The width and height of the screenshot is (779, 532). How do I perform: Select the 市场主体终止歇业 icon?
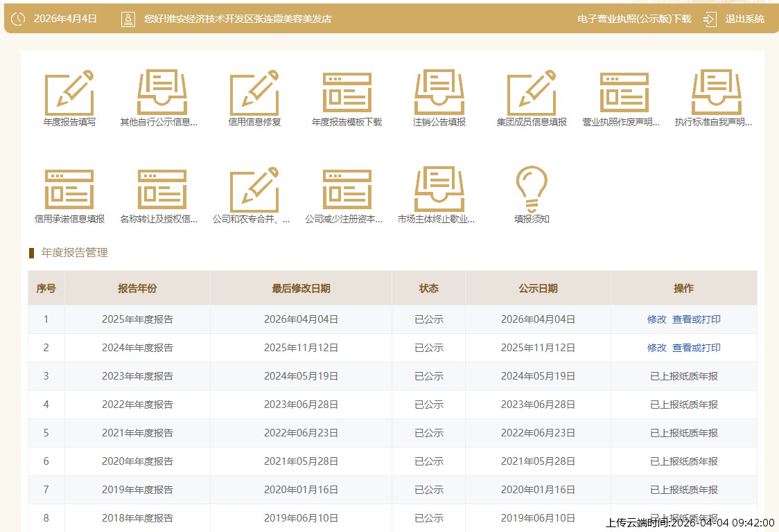(x=439, y=189)
